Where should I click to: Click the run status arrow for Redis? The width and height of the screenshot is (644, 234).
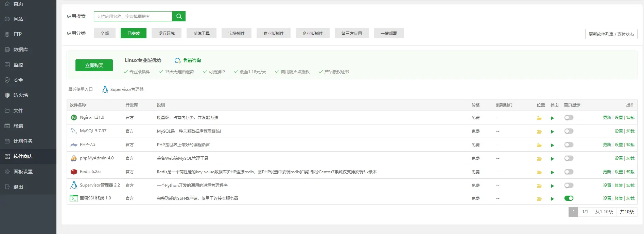click(553, 172)
